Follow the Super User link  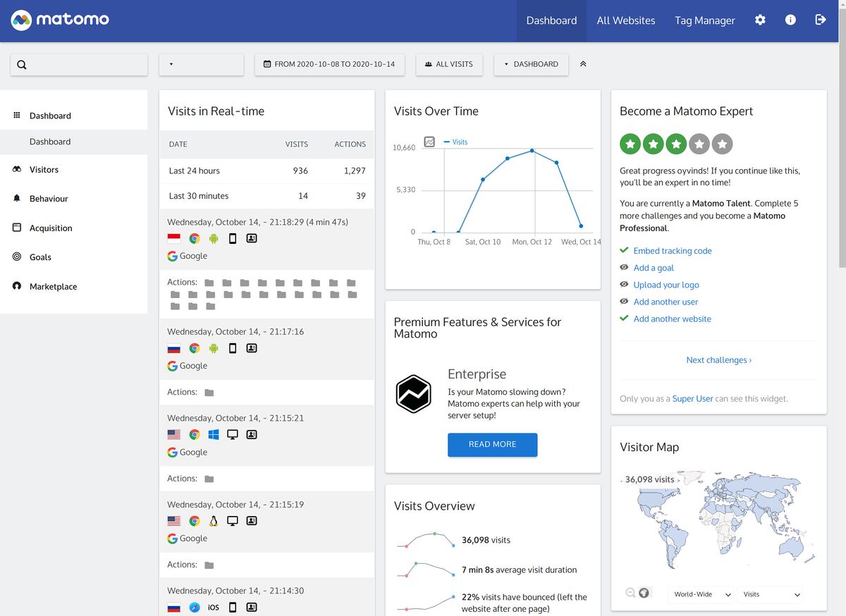(692, 399)
